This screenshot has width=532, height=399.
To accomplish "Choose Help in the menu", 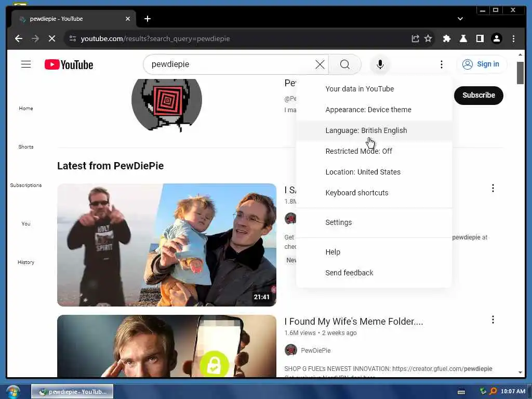I will click(x=374, y=252).
